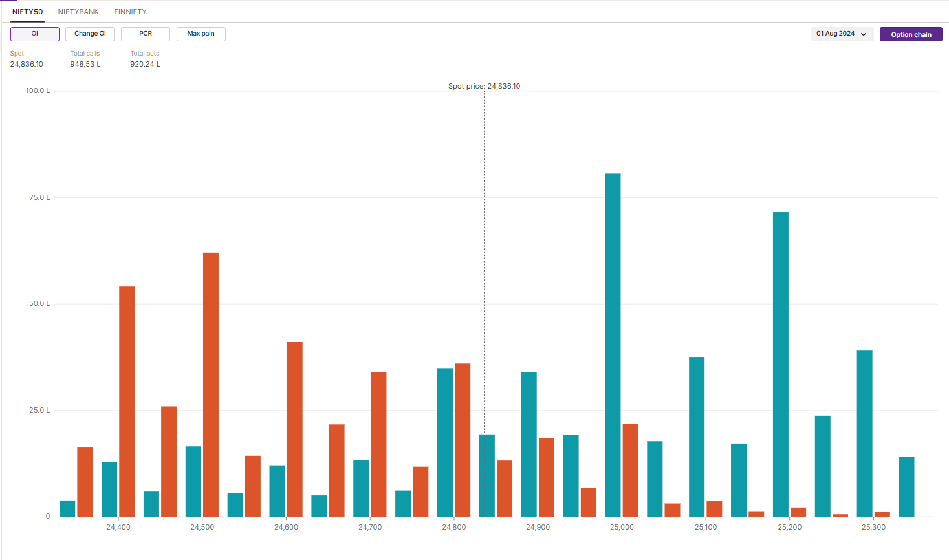949x560 pixels.
Task: Click the Spot price: 24,836.10 marker label
Action: [484, 86]
